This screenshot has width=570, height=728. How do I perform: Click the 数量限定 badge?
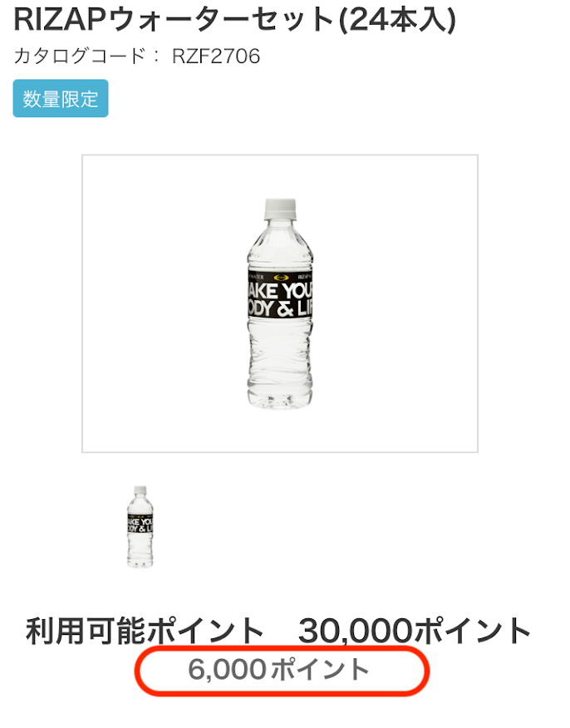[61, 98]
